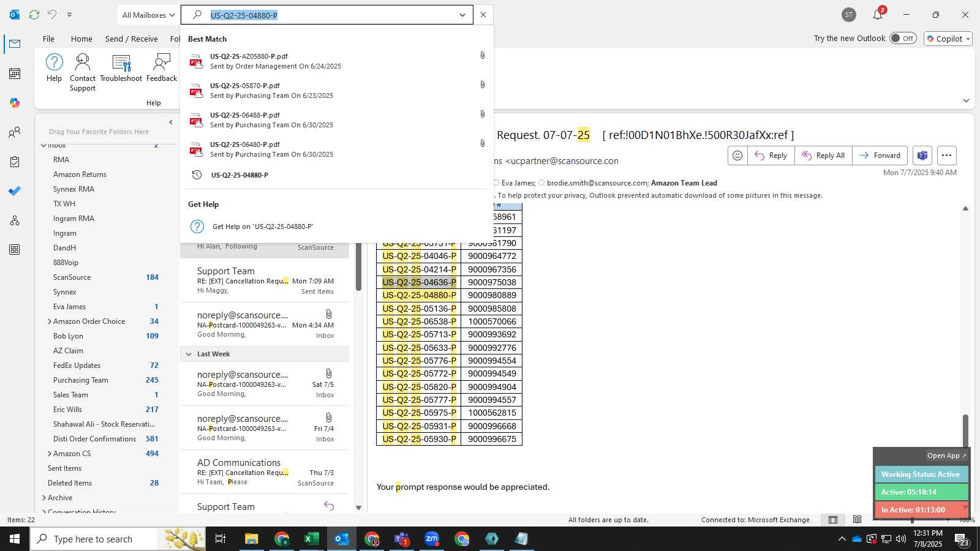This screenshot has height=551, width=980.
Task: Click the Feedback ribbon icon
Action: [162, 68]
